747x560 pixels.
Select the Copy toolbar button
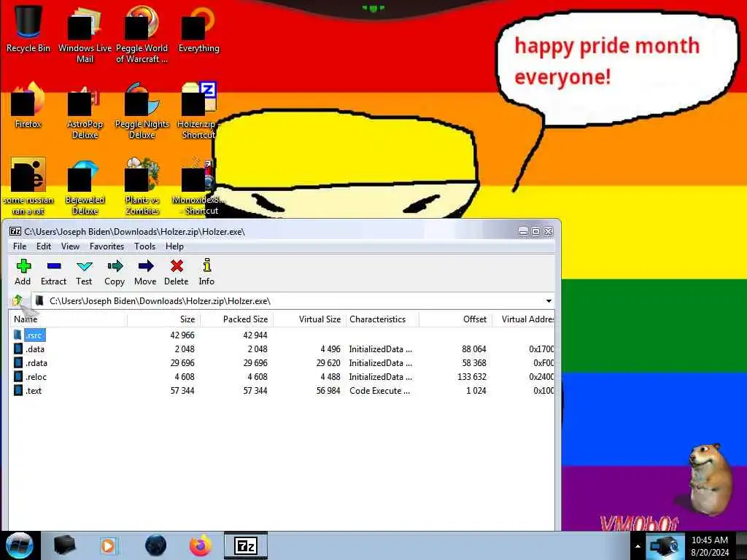click(115, 272)
